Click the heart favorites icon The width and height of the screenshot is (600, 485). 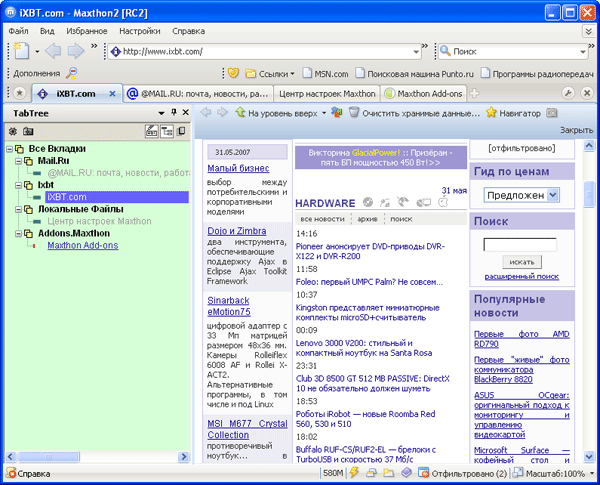click(x=233, y=73)
